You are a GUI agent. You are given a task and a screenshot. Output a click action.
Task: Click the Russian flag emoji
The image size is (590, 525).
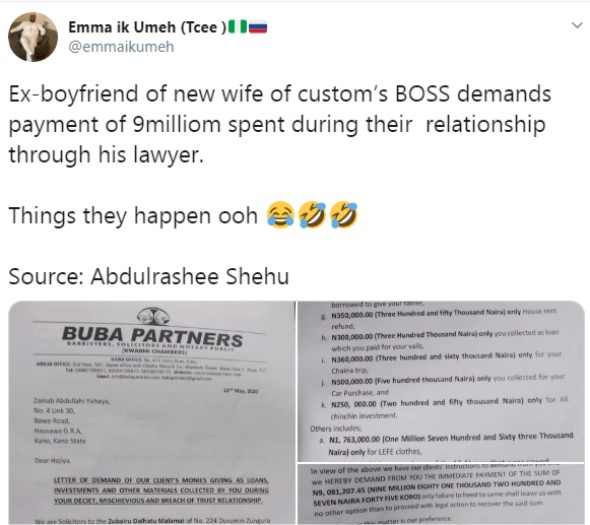(258, 27)
